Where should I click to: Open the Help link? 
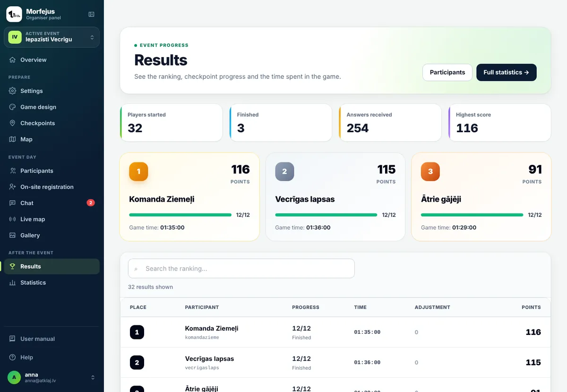(x=52, y=358)
